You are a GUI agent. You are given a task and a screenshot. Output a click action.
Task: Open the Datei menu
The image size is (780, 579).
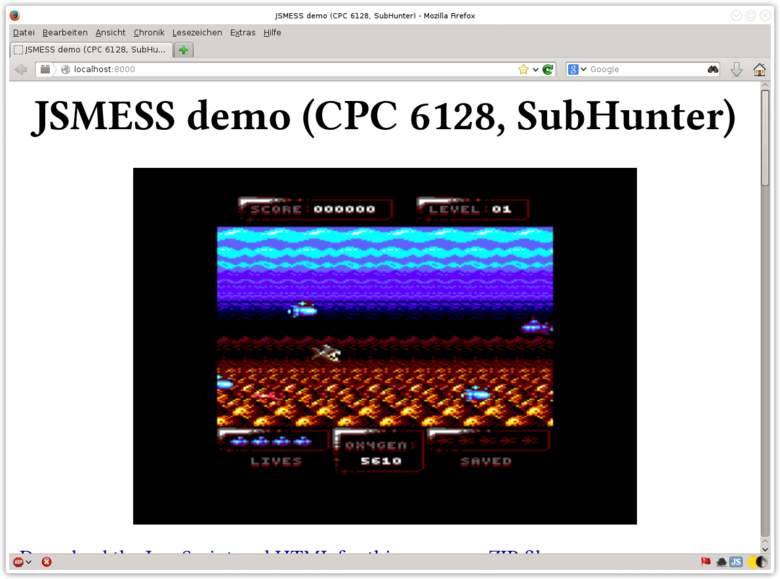[23, 33]
